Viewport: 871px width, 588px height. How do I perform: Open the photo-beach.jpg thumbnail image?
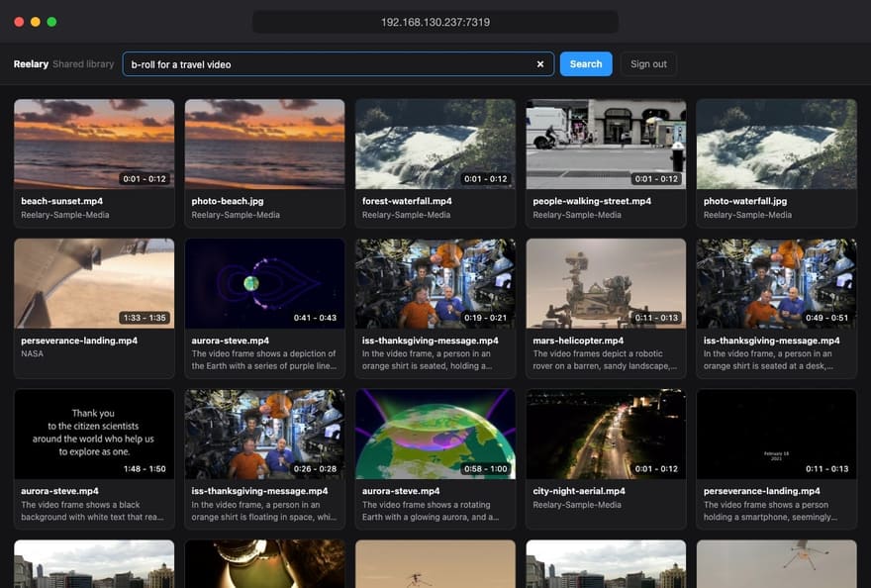click(264, 144)
